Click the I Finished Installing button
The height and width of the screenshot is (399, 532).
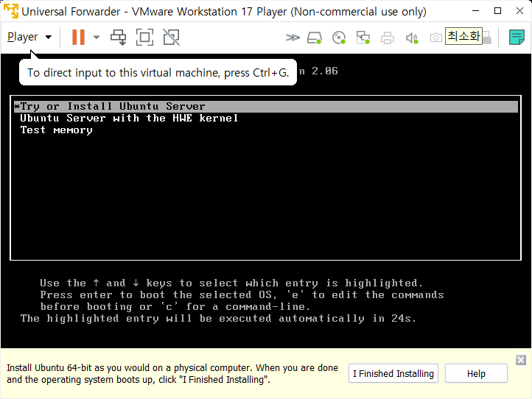click(x=393, y=373)
